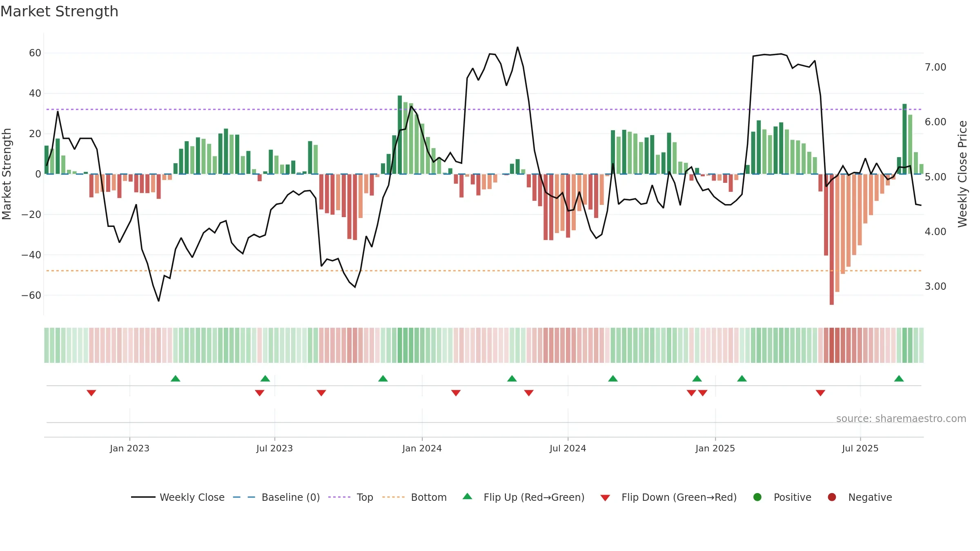The height and width of the screenshot is (551, 980).
Task: Click the deepest red bar before Jul 2025
Action: click(x=832, y=239)
